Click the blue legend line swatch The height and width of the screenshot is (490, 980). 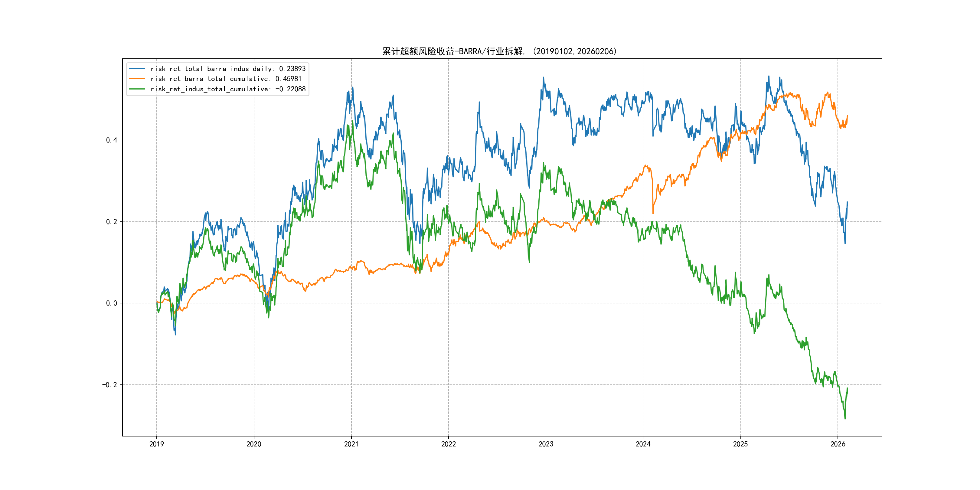click(137, 69)
